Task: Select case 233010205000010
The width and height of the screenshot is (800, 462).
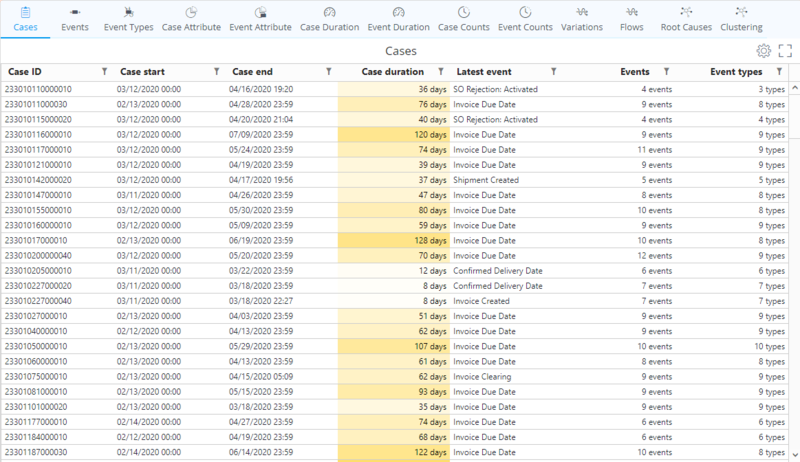Action: [38, 271]
